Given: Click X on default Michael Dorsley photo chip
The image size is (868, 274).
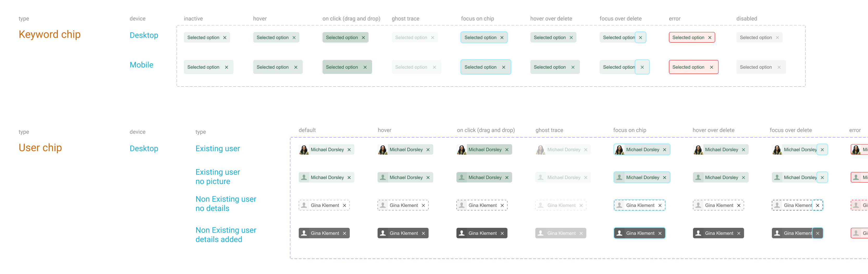Looking at the screenshot, I should 349,150.
